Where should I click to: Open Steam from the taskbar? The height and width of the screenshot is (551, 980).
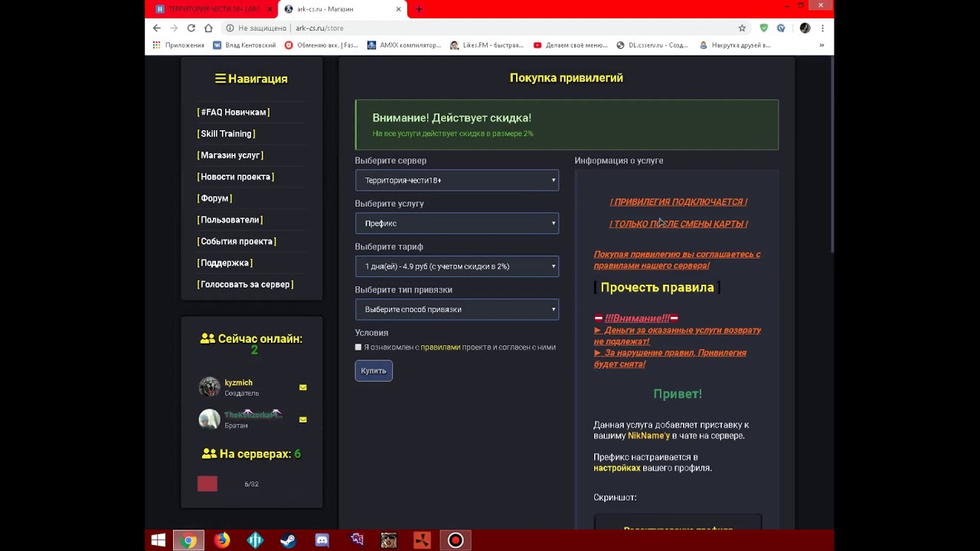point(289,540)
